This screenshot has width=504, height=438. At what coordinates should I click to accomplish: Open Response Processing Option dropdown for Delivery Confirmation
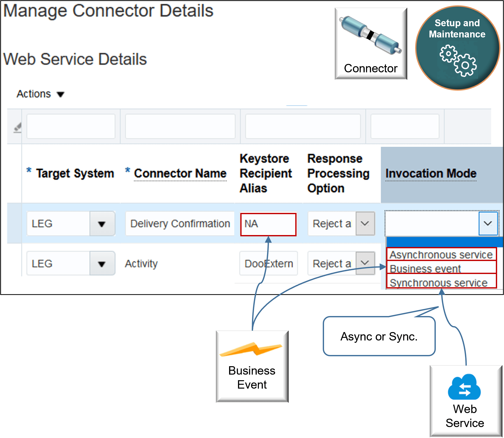coord(365,224)
